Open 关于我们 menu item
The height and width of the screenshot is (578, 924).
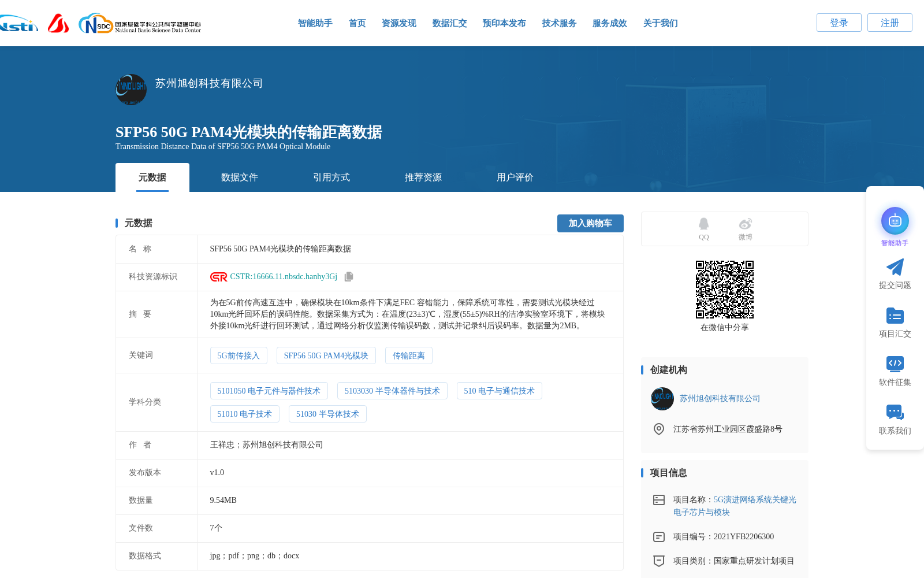[x=660, y=23]
